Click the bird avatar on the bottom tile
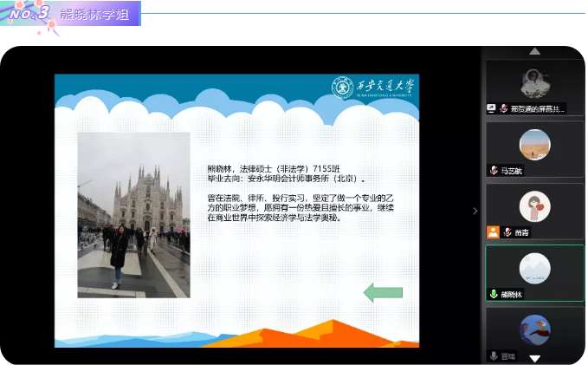588x365 pixels. coord(534,329)
